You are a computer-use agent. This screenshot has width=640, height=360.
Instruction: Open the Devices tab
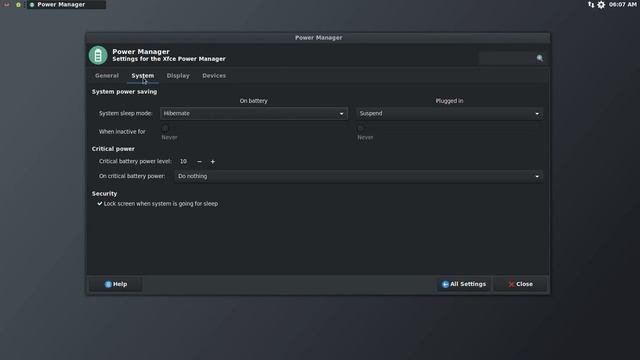point(214,76)
